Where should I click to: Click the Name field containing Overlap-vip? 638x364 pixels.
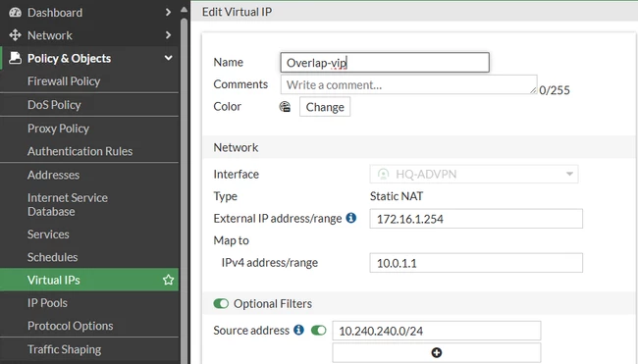385,62
